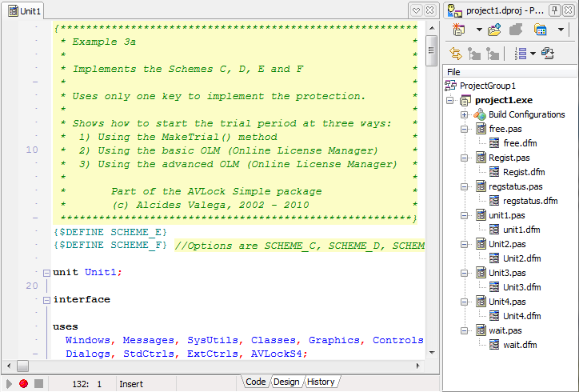Screen dimensions: 579x392
Task: Open the View calendar-folder icon in Project Manager
Action: 541,30
